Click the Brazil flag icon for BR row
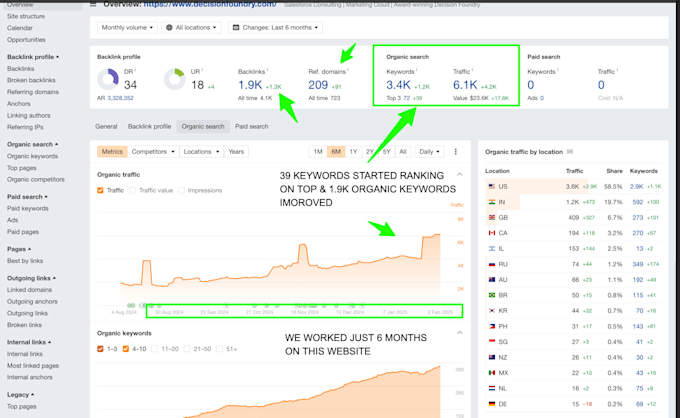The height and width of the screenshot is (418, 680). click(492, 295)
